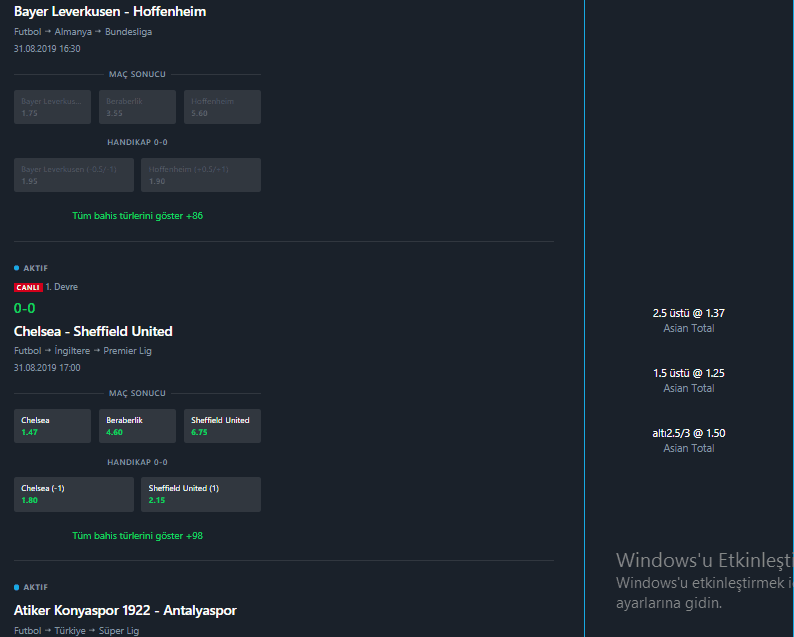Click disabled Beraberlik 3.55 odds
The height and width of the screenshot is (637, 794).
(x=137, y=107)
